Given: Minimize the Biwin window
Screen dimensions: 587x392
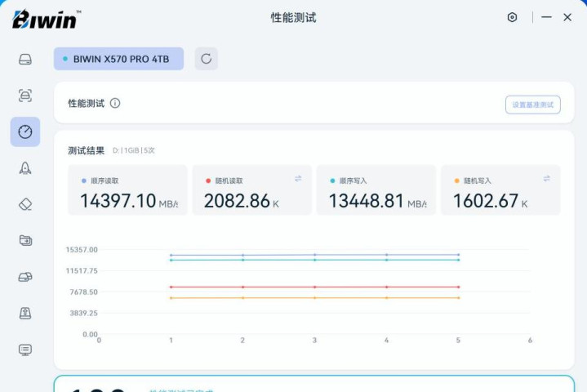Looking at the screenshot, I should click(546, 17).
